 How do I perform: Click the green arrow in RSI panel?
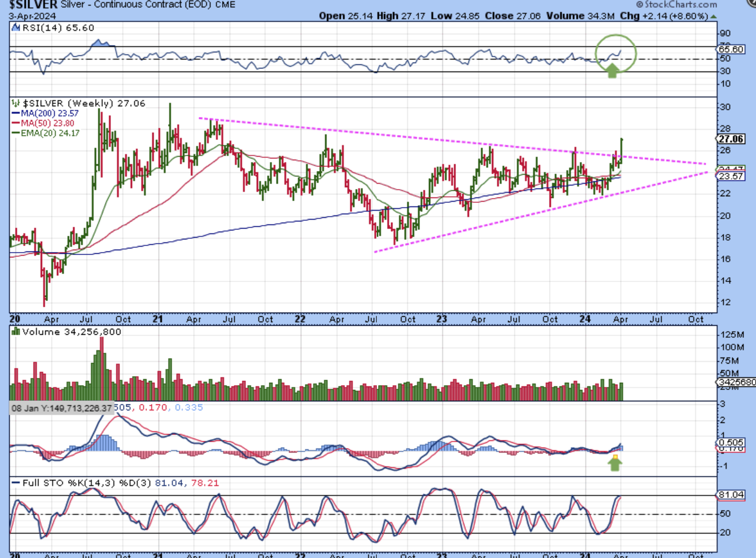[611, 71]
